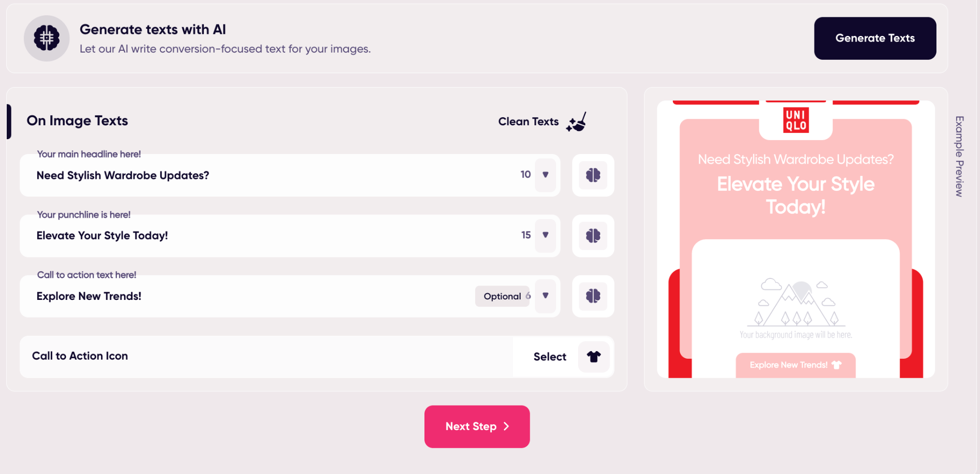The width and height of the screenshot is (980, 474).
Task: Open the headline font size dropdown arrow
Action: tap(545, 175)
